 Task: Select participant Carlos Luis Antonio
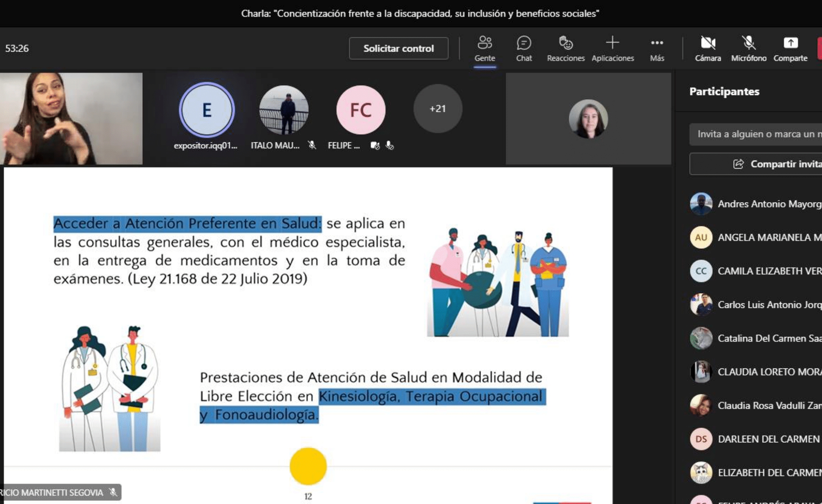pos(756,304)
